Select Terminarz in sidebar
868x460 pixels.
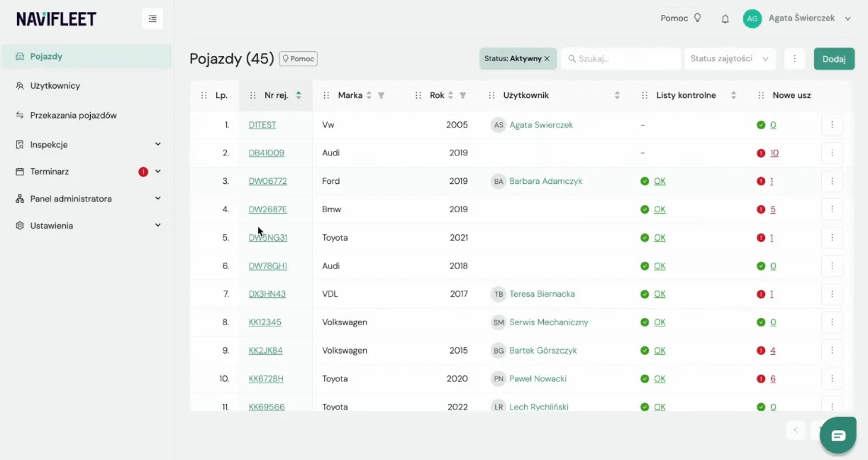50,172
